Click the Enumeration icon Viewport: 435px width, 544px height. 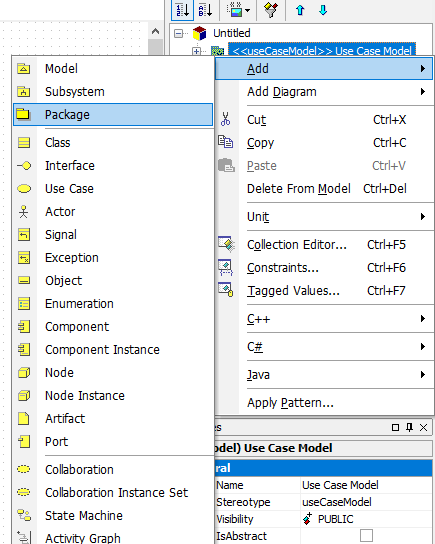(x=24, y=304)
